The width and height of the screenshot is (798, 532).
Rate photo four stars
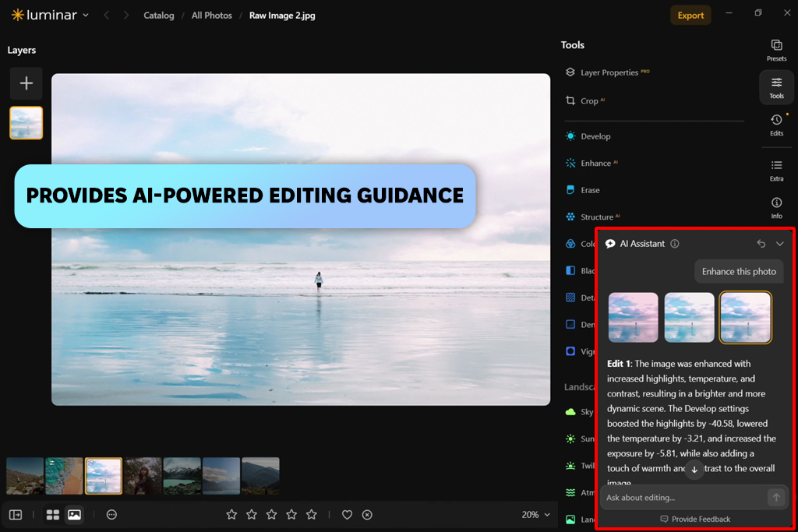pyautogui.click(x=291, y=515)
